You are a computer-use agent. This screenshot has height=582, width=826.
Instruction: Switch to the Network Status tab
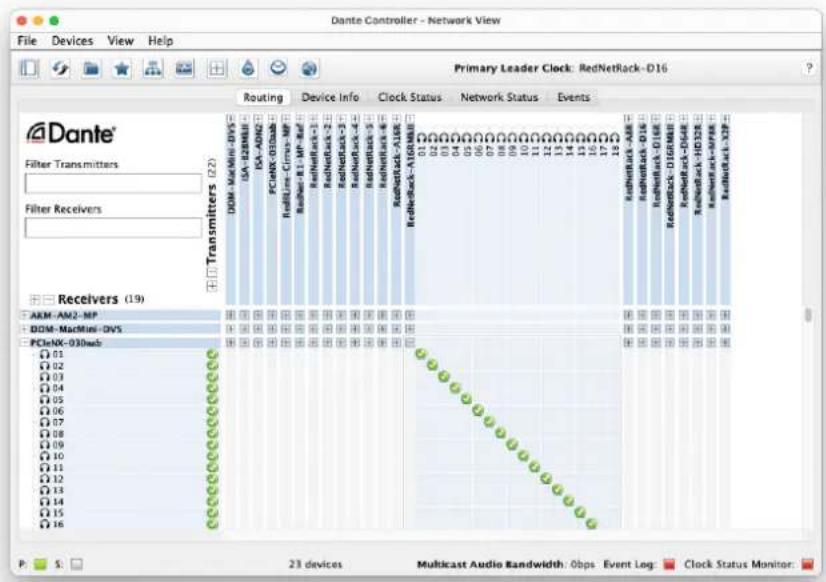tap(499, 97)
